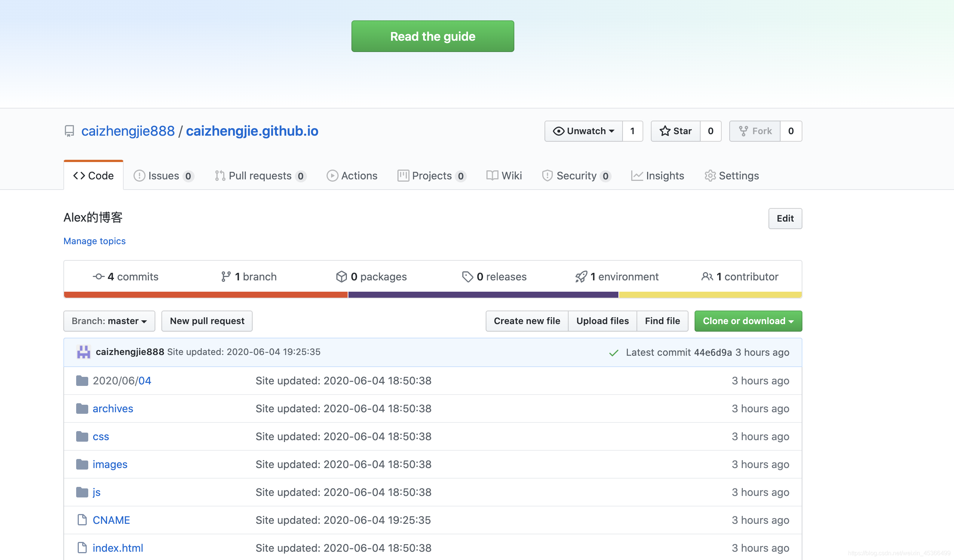View the Insights tab

pos(658,176)
